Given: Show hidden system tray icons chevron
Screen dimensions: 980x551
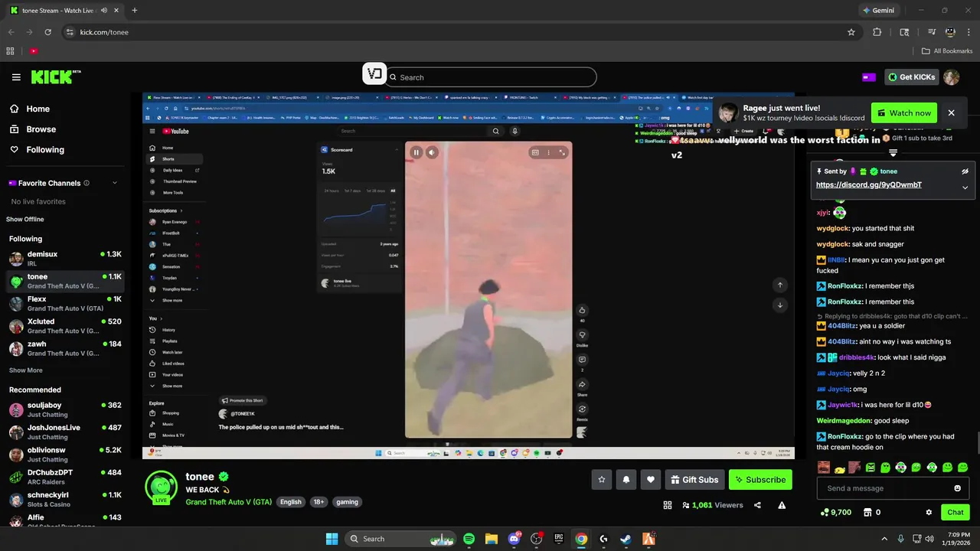Looking at the screenshot, I should pyautogui.click(x=884, y=539).
